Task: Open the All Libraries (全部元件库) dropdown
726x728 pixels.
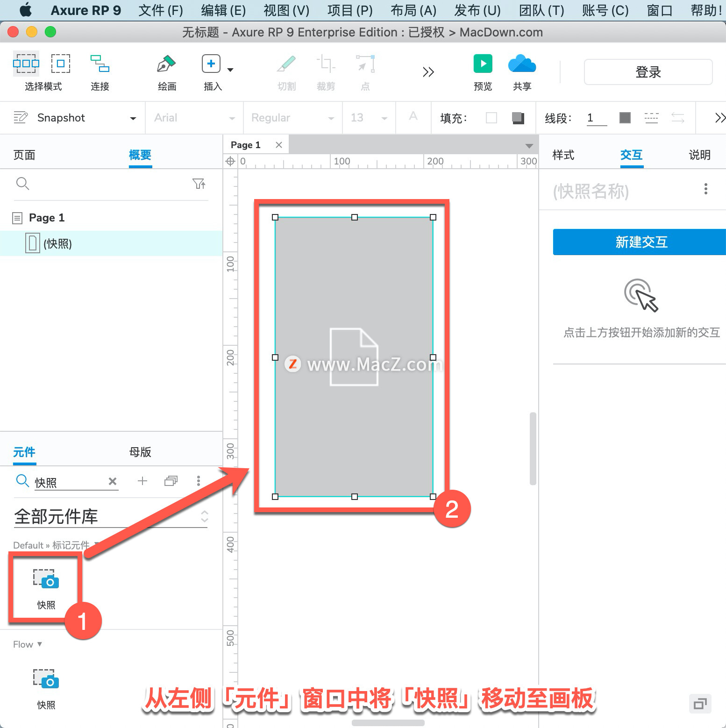Action: 111,516
